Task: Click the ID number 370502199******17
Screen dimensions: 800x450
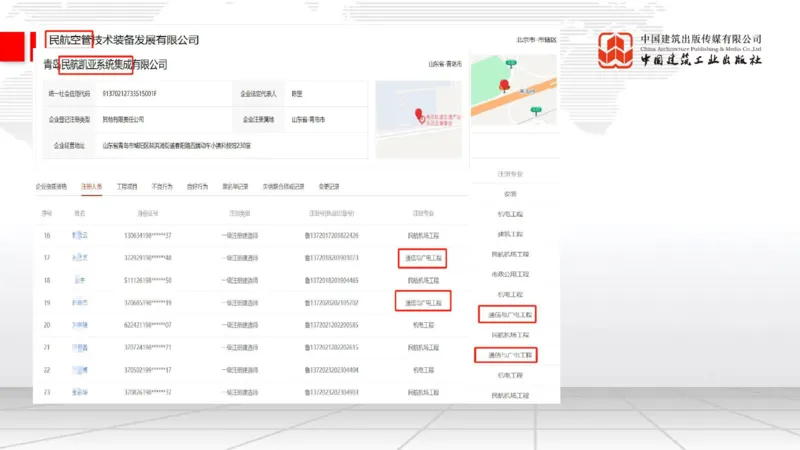Action: (148, 370)
